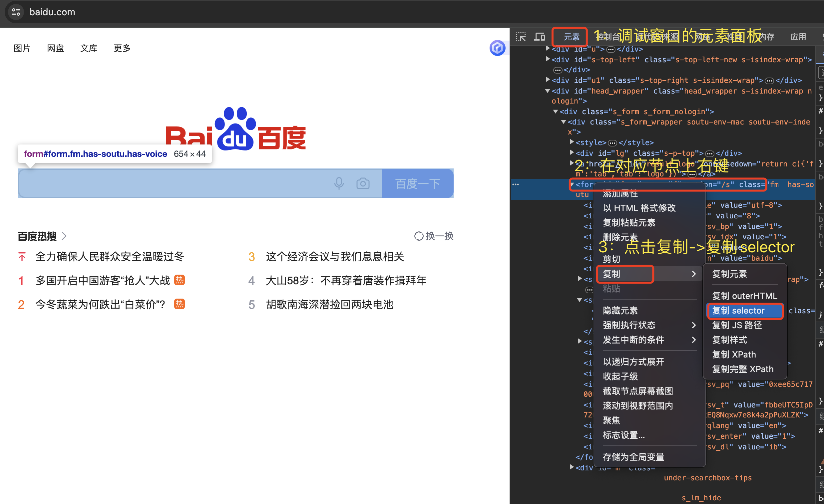This screenshot has height=504, width=824.
Task: Choose 复制 XPath in the copy submenu
Action: click(x=745, y=355)
